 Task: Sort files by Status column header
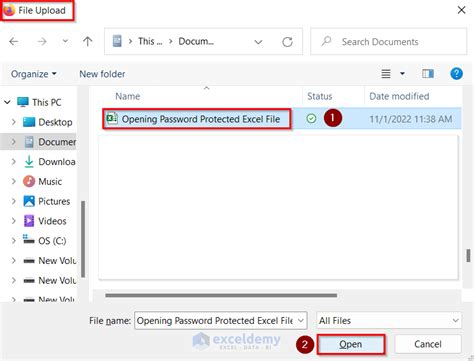click(319, 96)
